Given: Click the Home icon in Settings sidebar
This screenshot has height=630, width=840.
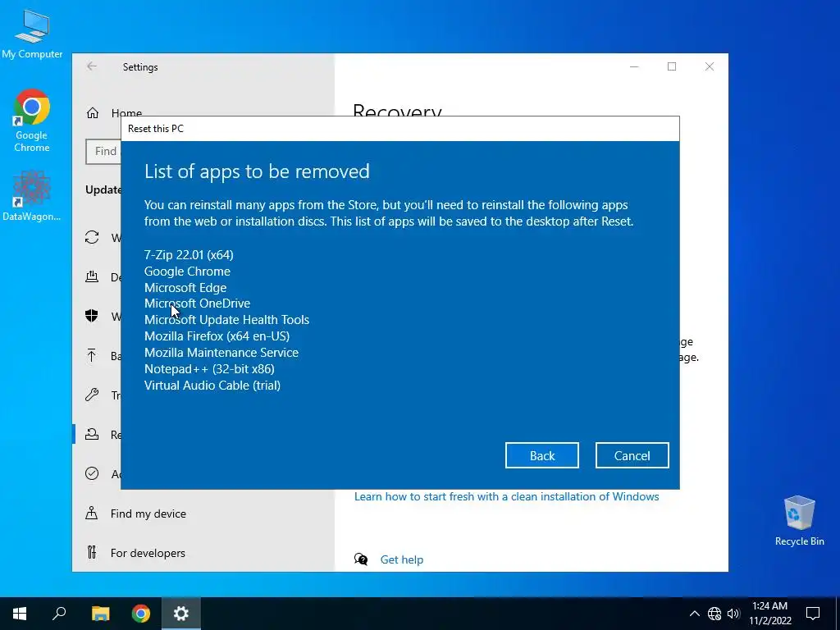Looking at the screenshot, I should (x=93, y=113).
